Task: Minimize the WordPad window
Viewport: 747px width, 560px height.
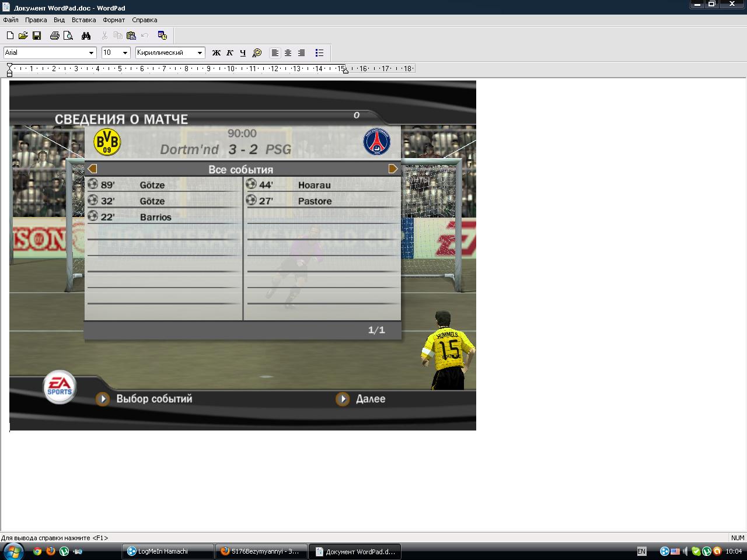Action: [x=697, y=4]
